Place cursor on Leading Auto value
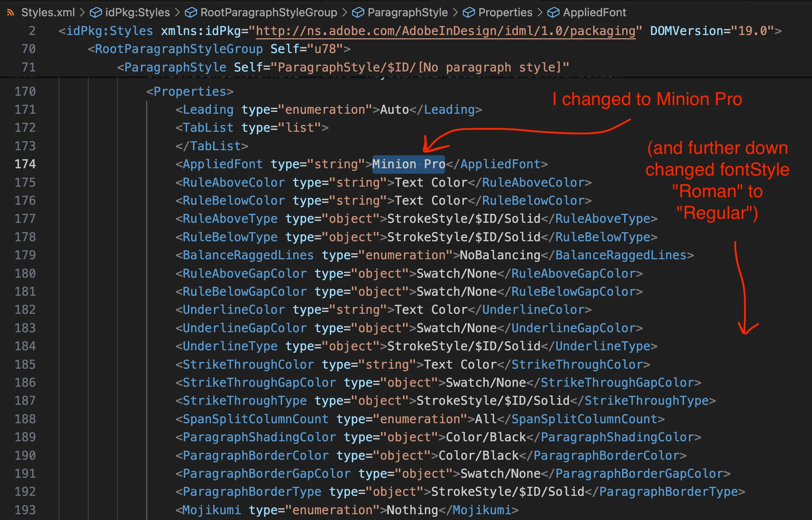This screenshot has width=812, height=520. point(394,110)
